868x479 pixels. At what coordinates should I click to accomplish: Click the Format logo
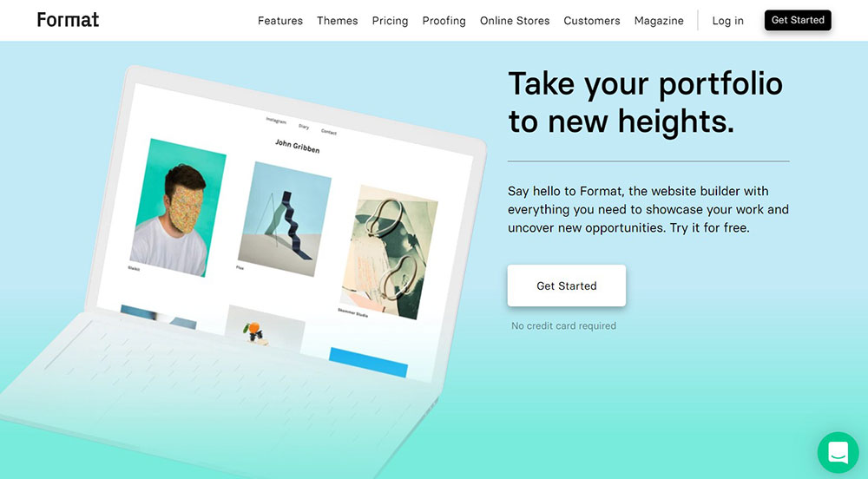pyautogui.click(x=68, y=20)
